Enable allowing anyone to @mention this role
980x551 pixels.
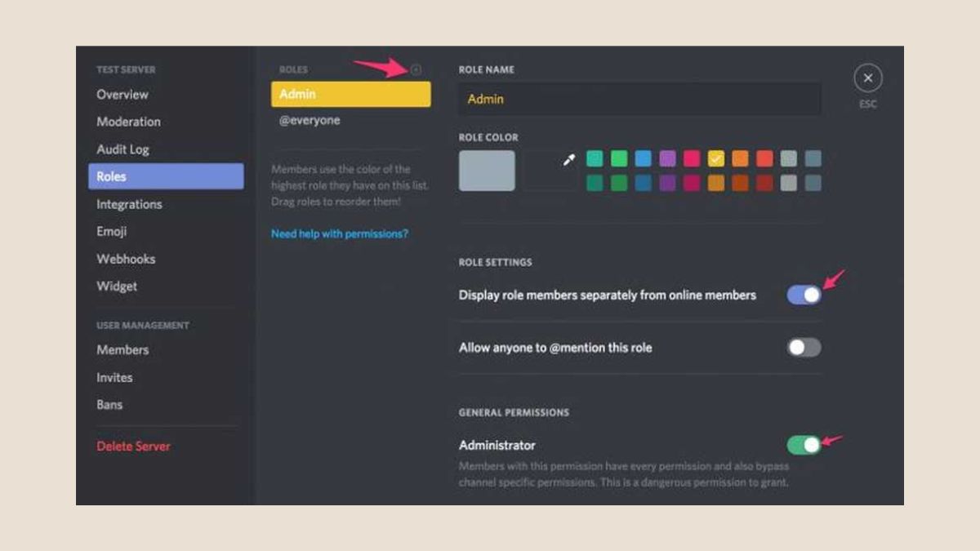(x=804, y=347)
